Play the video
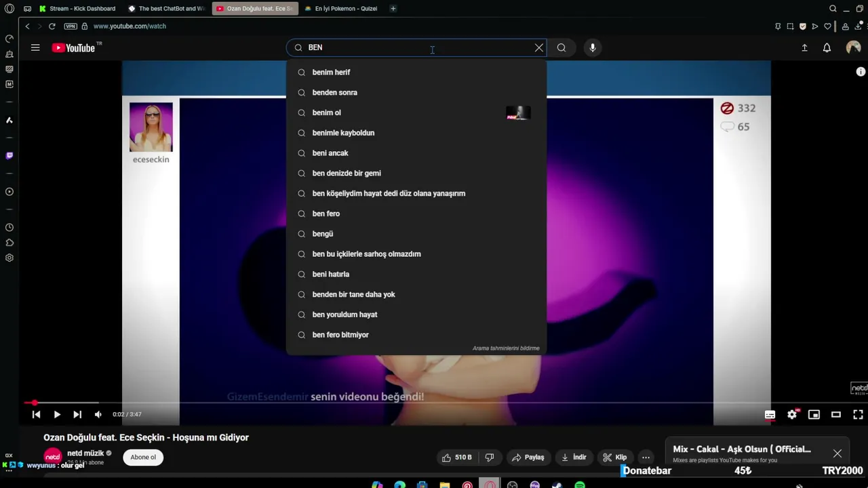868x488 pixels. point(57,414)
